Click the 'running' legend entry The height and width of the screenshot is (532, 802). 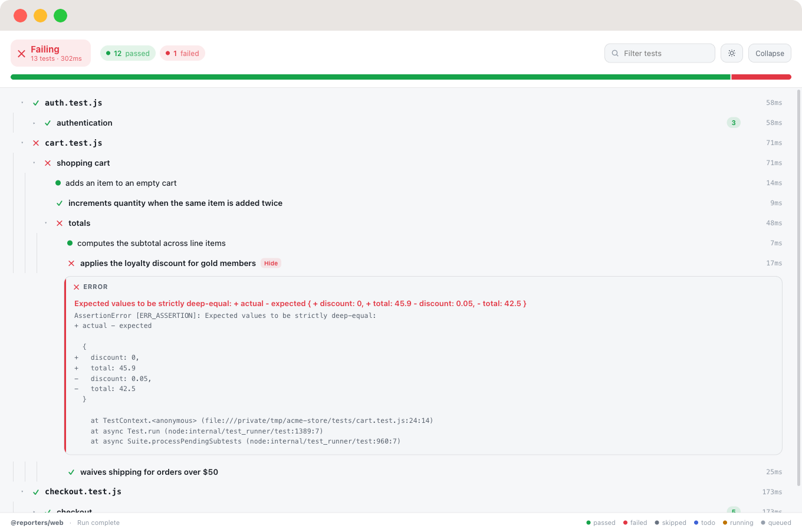pos(738,523)
